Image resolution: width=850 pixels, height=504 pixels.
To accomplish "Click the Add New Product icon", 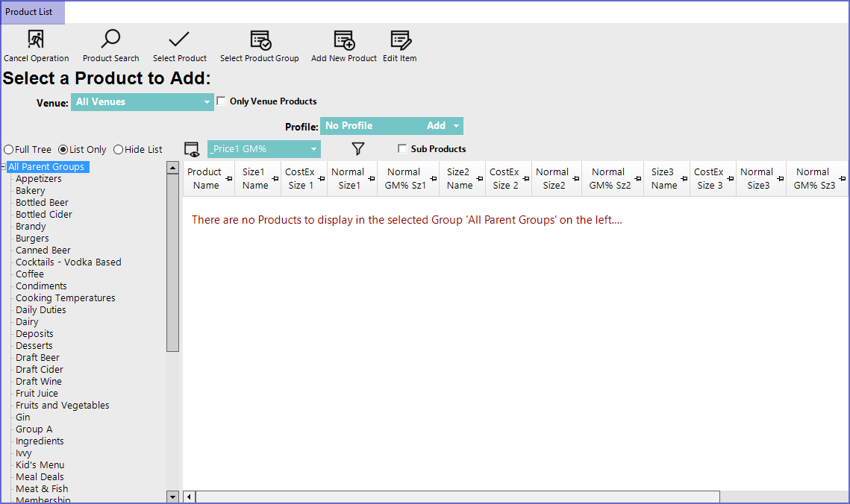I will pos(344,40).
